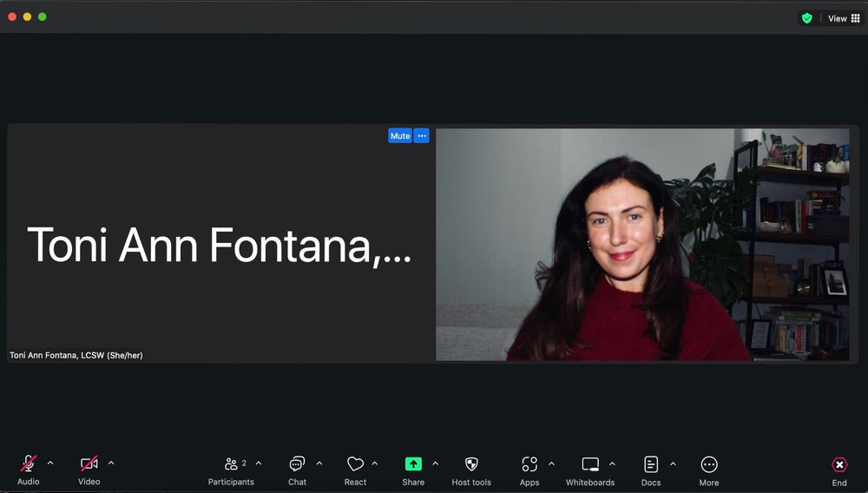Expand the arrow beside Chat

[x=319, y=463]
